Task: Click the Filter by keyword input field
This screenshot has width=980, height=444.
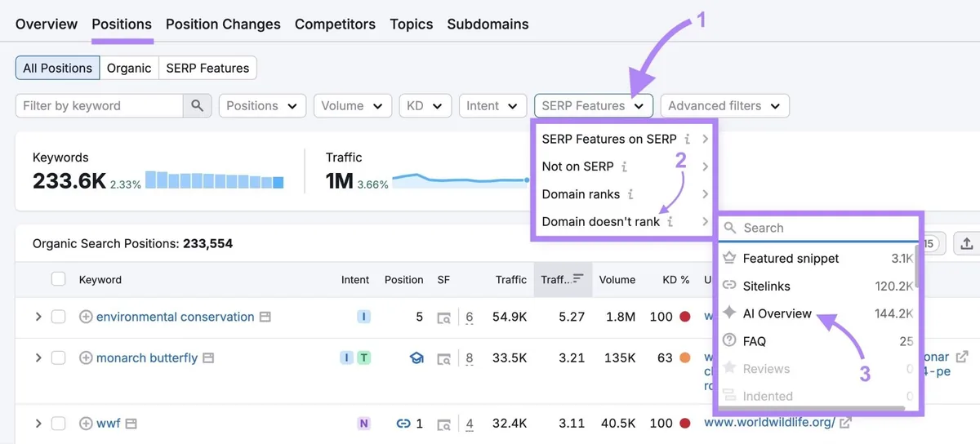Action: tap(99, 105)
